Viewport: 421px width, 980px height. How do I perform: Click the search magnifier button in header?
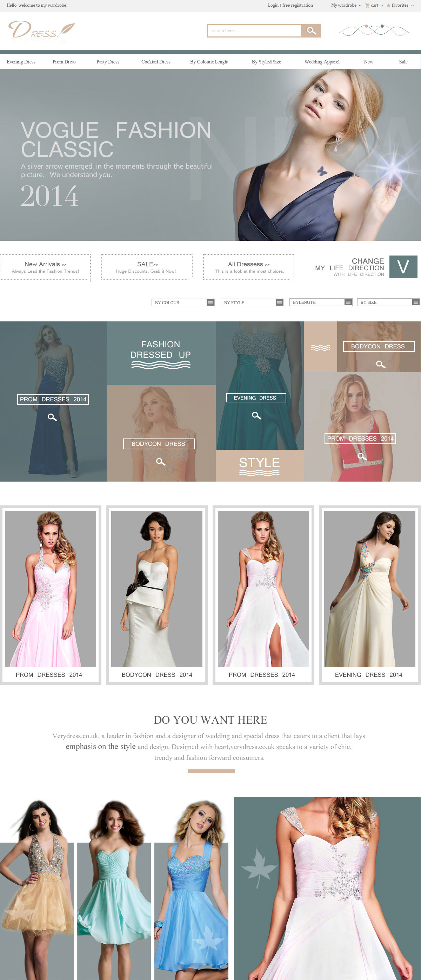click(311, 31)
